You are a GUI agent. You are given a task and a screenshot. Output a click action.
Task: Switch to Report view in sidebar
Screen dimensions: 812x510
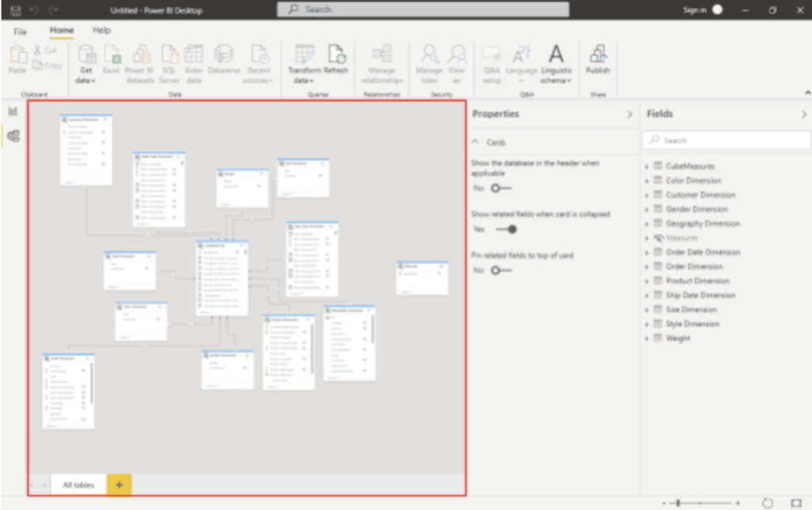(13, 111)
